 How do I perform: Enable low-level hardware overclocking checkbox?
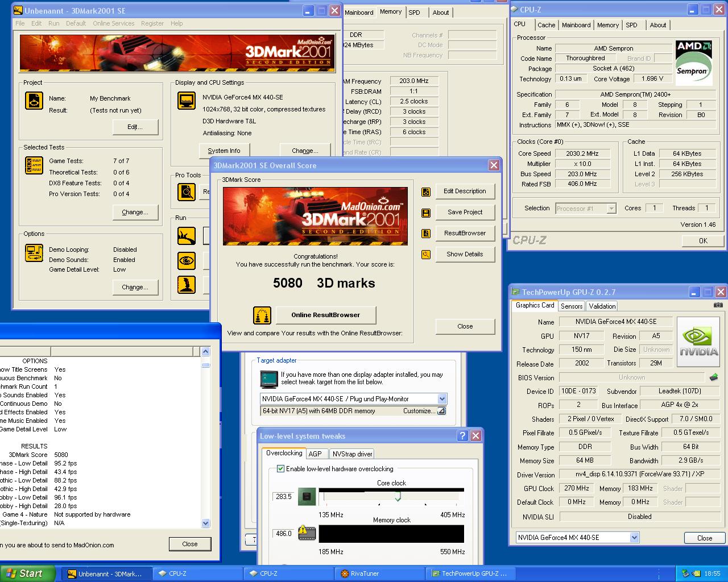coord(280,469)
